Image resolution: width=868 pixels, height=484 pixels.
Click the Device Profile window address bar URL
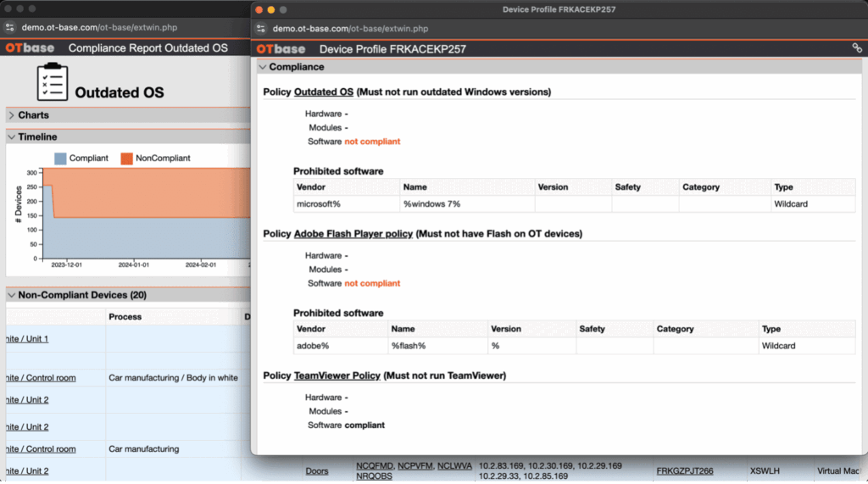[350, 28]
